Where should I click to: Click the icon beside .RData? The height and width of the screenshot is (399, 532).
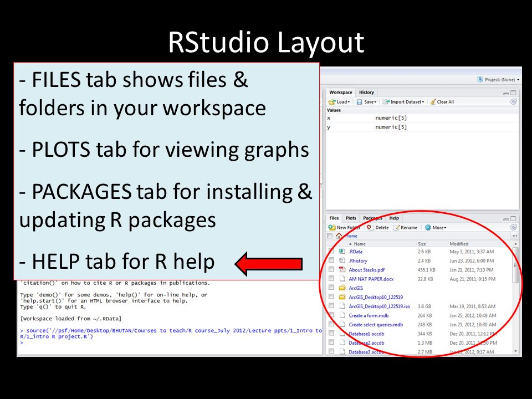tap(342, 252)
